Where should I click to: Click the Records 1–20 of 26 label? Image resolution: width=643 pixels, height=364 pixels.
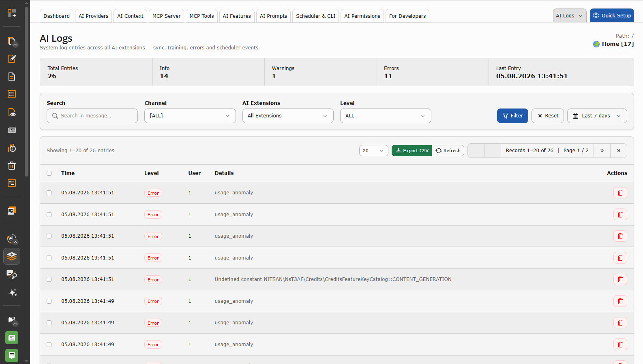click(x=529, y=151)
